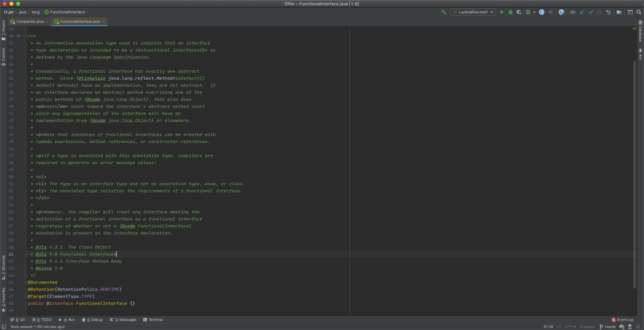This screenshot has height=330, width=644.
Task: Click the first blue compass icon in toolbar
Action: coord(542,12)
